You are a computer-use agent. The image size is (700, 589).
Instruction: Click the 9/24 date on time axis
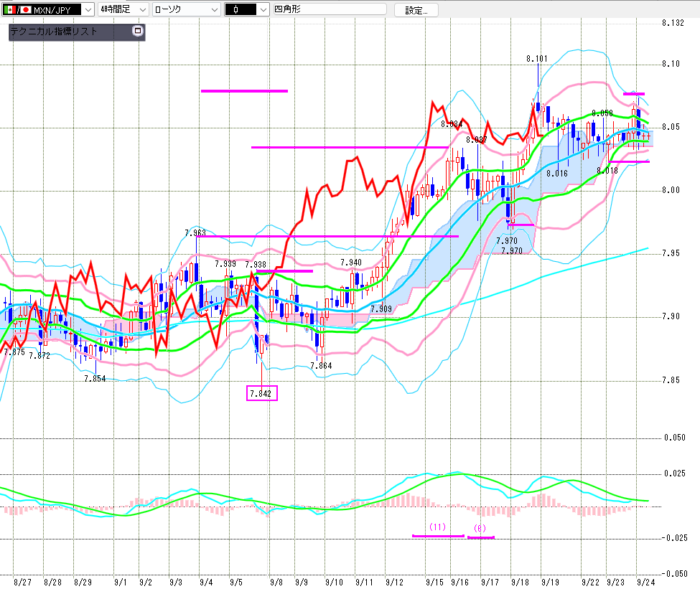[645, 581]
